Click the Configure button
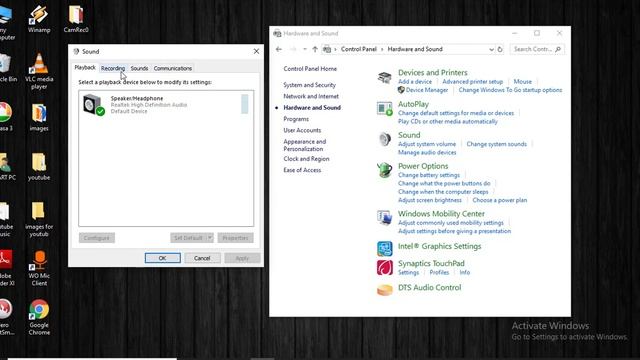Screen dimensions: 640x360 (97, 238)
